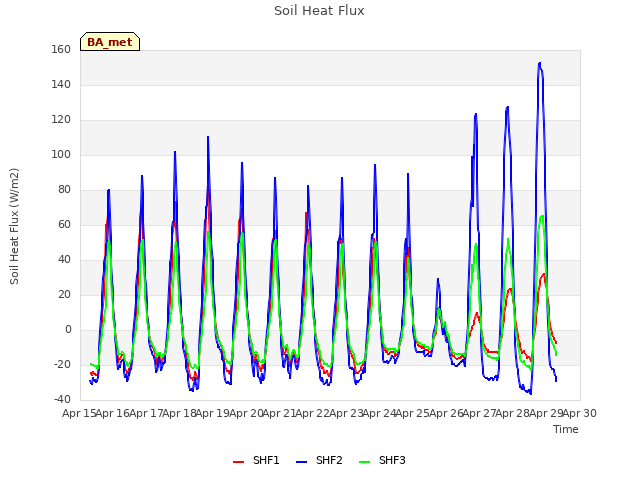
Task: Click the 80 y-axis label
Action: [x=64, y=189]
